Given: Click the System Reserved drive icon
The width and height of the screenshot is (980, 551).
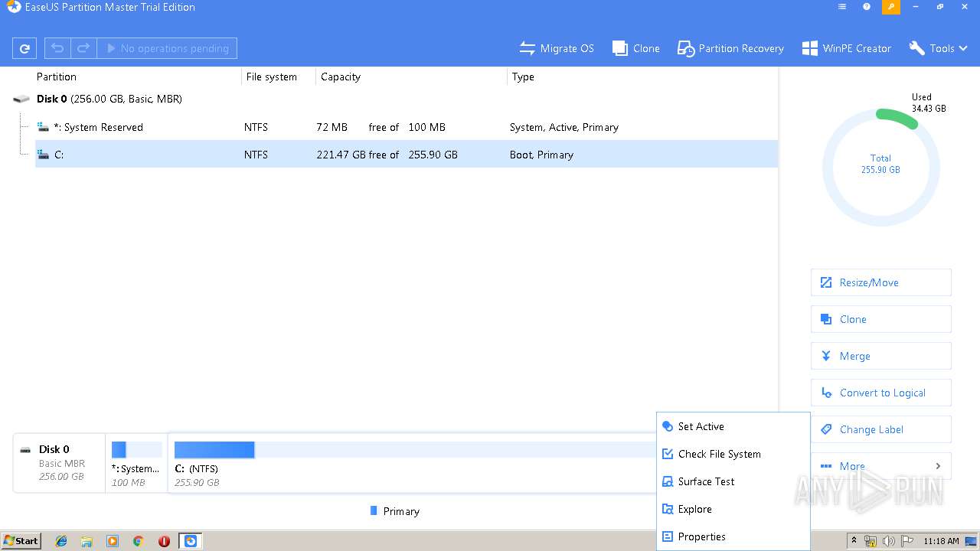Looking at the screenshot, I should click(44, 127).
